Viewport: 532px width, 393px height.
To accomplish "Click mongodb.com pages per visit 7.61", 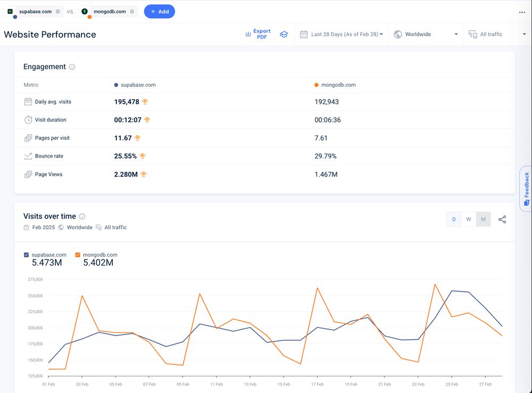I will coord(321,138).
